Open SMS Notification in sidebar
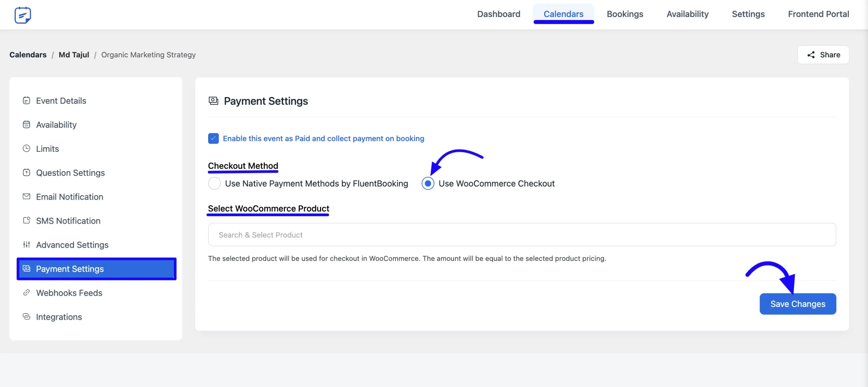Screen dimensions: 868x387 96,221
